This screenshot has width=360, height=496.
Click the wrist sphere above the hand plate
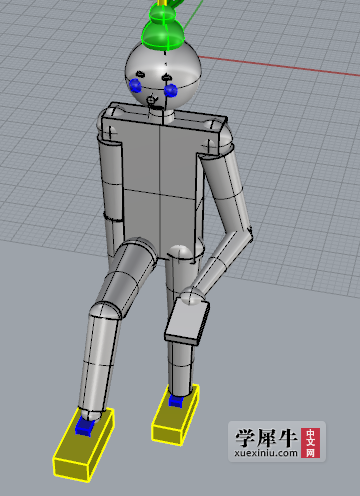(193, 295)
